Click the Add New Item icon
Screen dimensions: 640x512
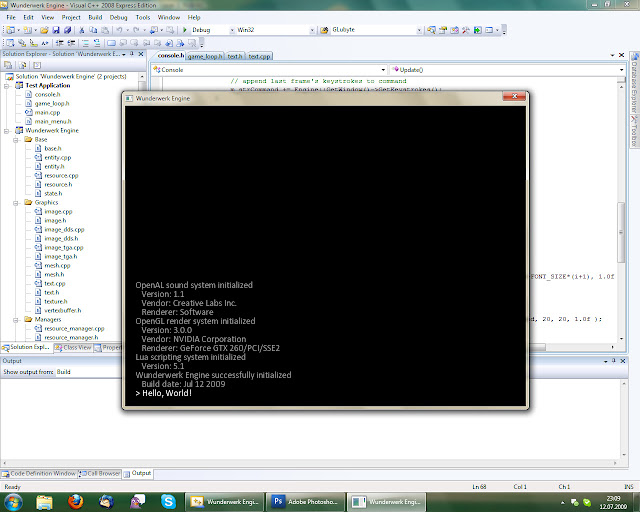[27, 30]
